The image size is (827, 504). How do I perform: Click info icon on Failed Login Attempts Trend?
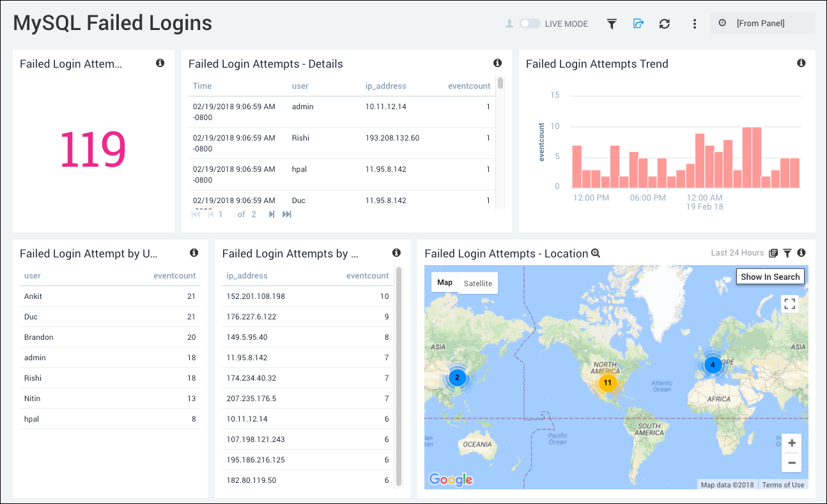(801, 63)
